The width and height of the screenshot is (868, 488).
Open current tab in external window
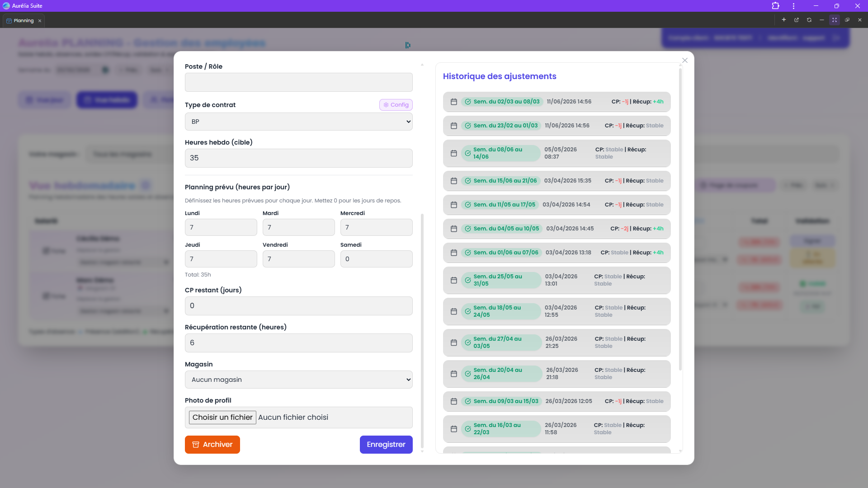[797, 20]
